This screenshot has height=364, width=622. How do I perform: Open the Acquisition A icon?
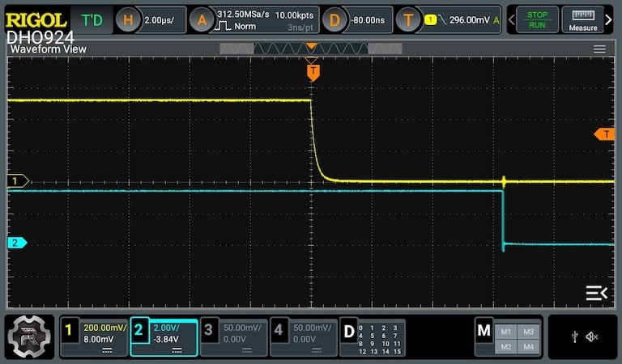[x=202, y=19]
